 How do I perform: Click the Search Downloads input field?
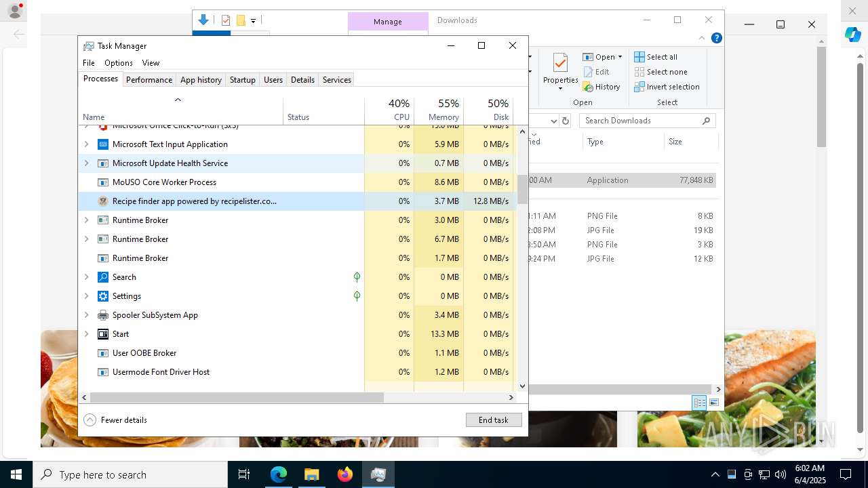coord(648,121)
